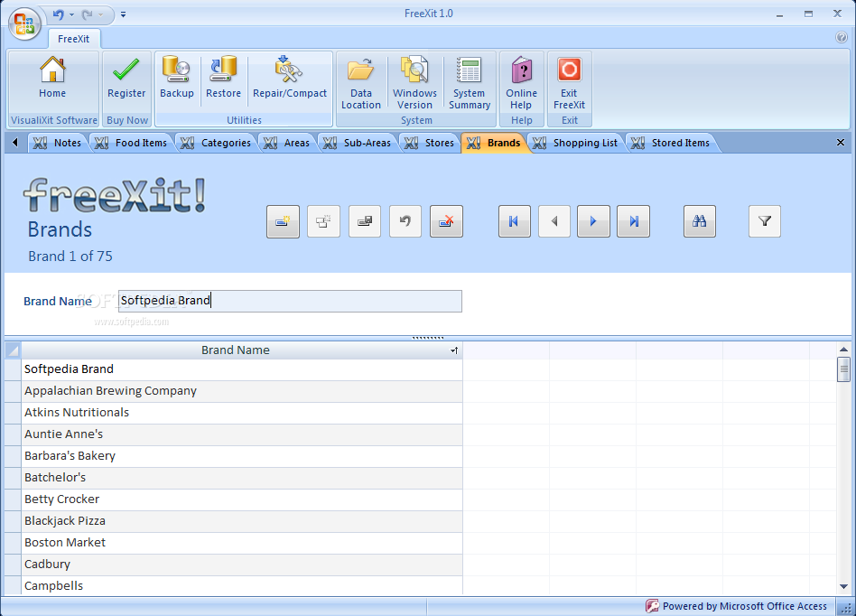Save the current brand record
The width and height of the screenshot is (856, 616).
click(x=365, y=221)
